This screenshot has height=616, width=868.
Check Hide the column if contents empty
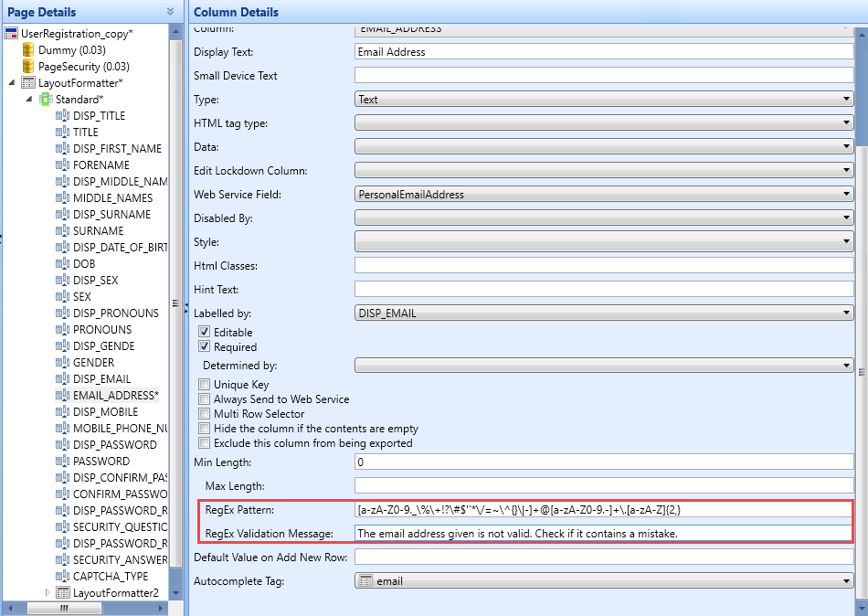pyautogui.click(x=205, y=429)
